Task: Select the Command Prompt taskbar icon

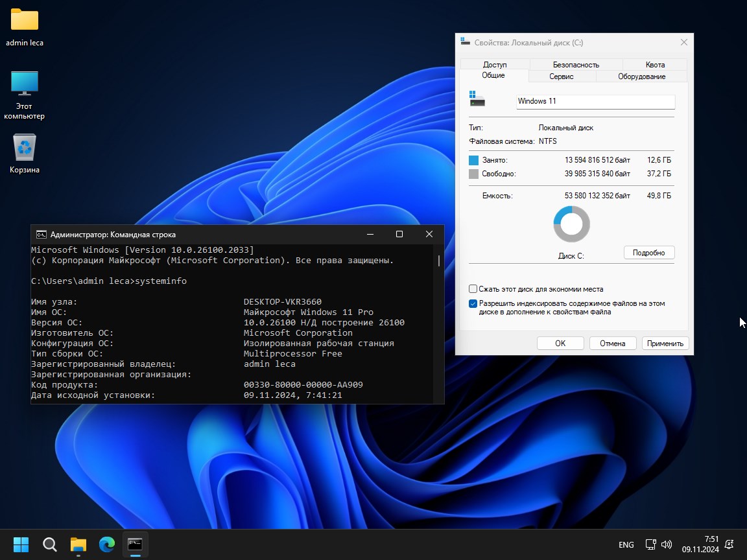Action: pyautogui.click(x=135, y=544)
